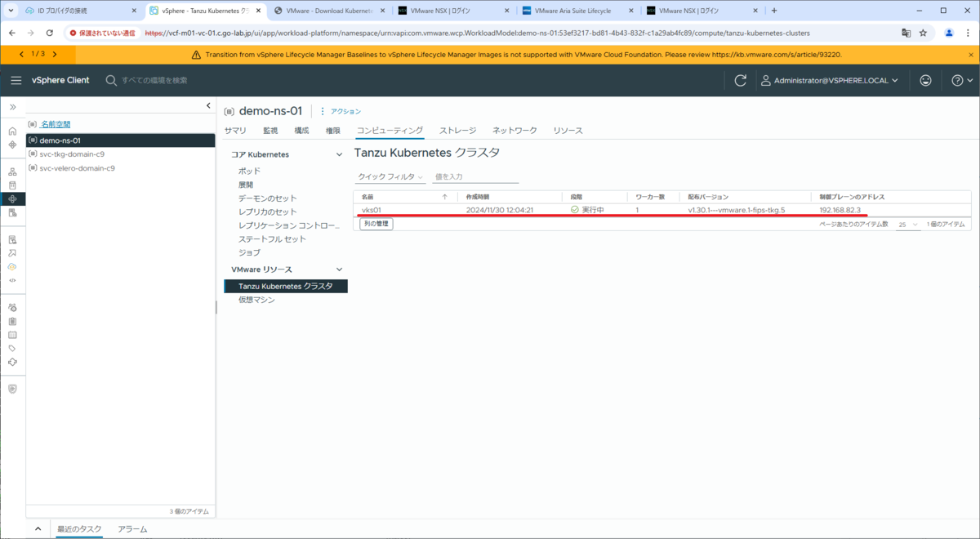This screenshot has width=980, height=539.
Task: Open ステートフル セット menu item
Action: point(272,239)
